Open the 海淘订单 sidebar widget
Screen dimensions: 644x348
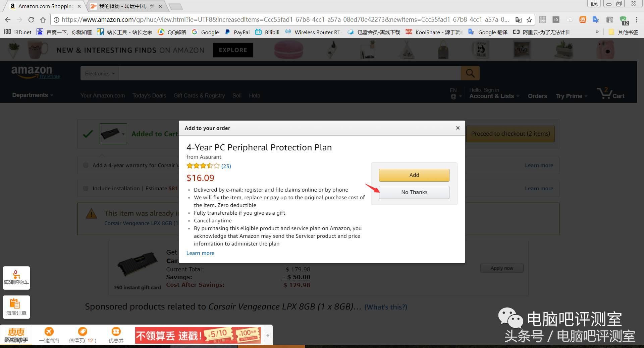(16, 307)
